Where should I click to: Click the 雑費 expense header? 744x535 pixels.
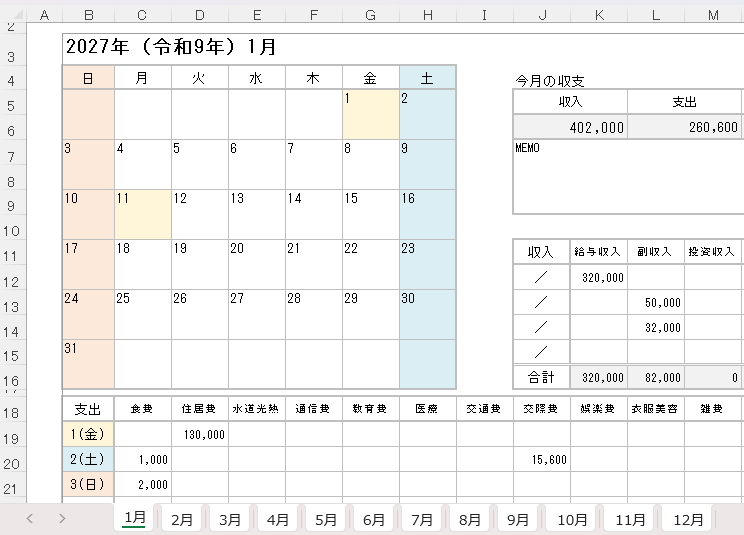click(x=712, y=408)
